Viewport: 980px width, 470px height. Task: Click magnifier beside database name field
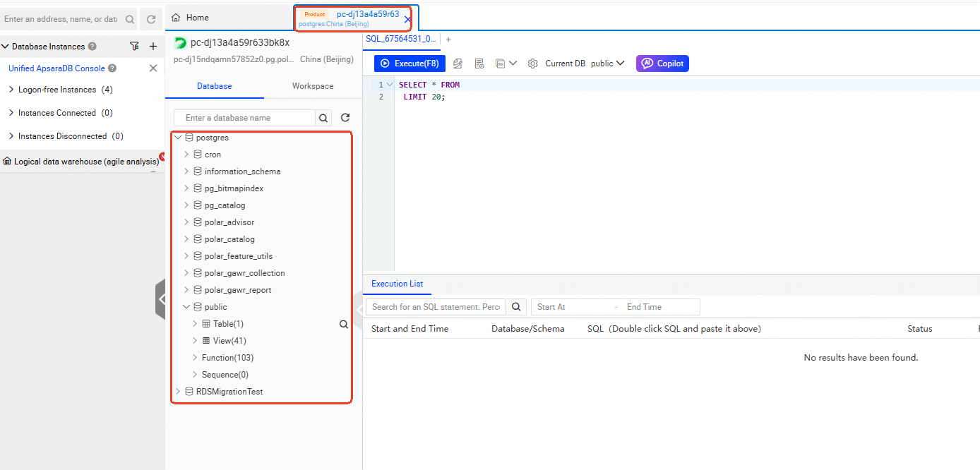[x=323, y=118]
